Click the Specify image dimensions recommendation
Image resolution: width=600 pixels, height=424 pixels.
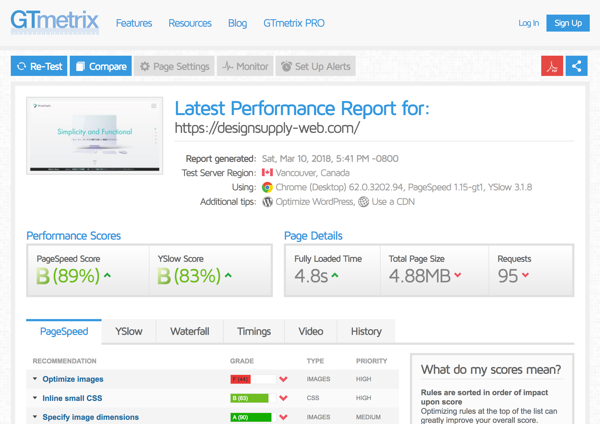pyautogui.click(x=91, y=417)
